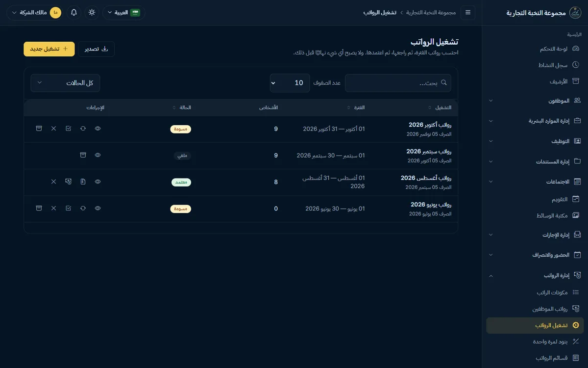The height and width of the screenshot is (368, 588).
Task: Click رواتب أغسطس 2026 run name
Action: coord(426,178)
